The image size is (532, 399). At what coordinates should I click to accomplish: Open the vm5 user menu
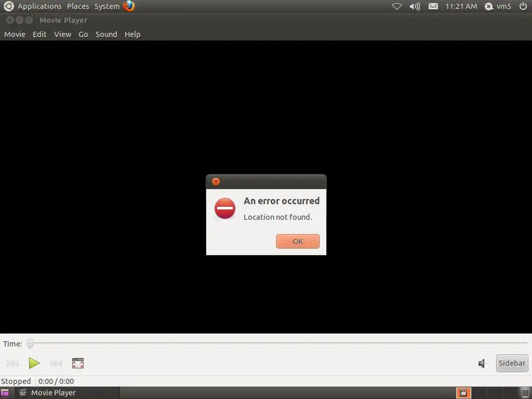coord(498,6)
